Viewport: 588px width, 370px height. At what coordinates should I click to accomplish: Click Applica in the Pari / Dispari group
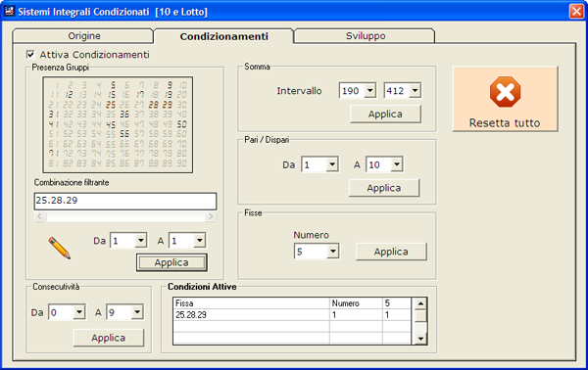[x=383, y=188]
